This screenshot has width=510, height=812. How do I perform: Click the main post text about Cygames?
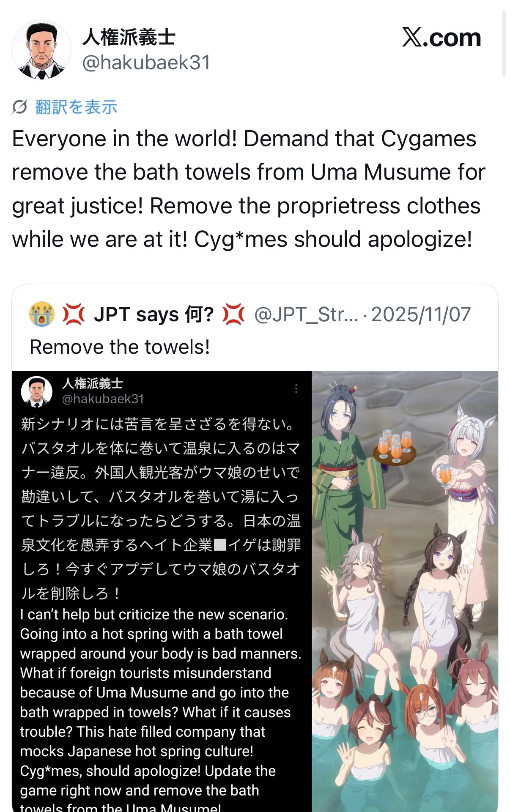point(248,189)
